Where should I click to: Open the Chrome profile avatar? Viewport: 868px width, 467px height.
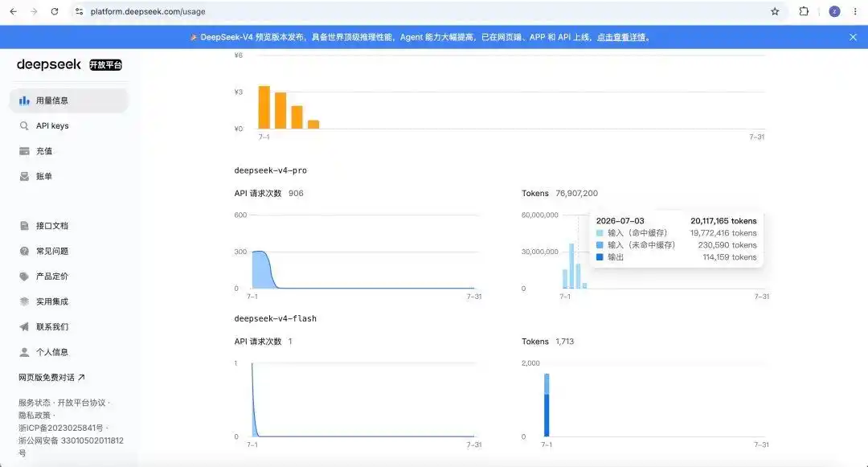(x=834, y=11)
